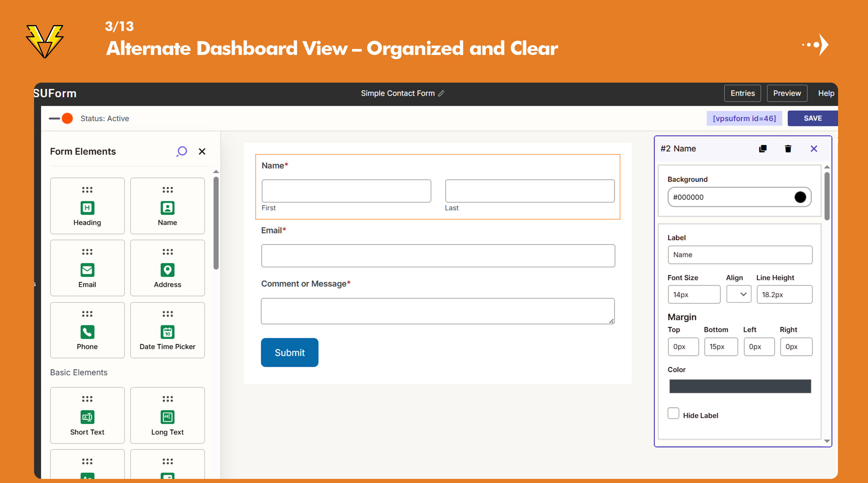Select the Date Time Picker element
The height and width of the screenshot is (483, 868).
tap(167, 332)
